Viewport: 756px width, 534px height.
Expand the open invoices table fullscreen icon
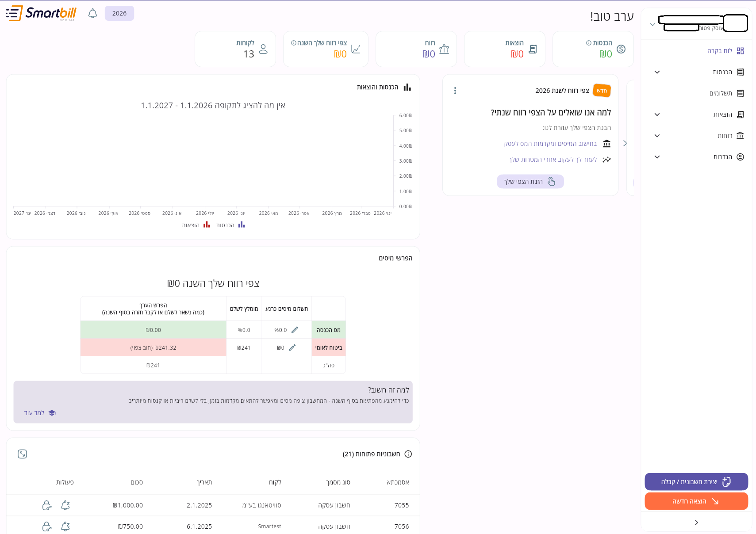(x=22, y=454)
